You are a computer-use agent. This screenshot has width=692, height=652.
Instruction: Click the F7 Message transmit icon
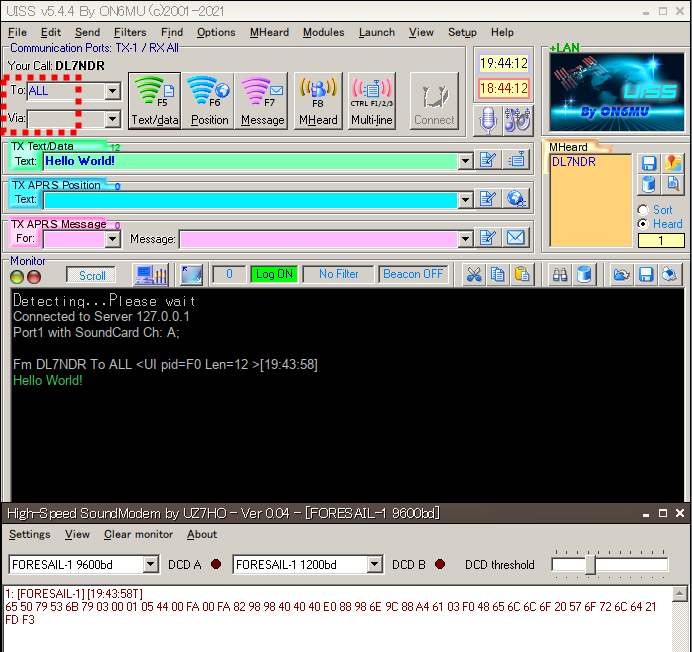(x=262, y=100)
